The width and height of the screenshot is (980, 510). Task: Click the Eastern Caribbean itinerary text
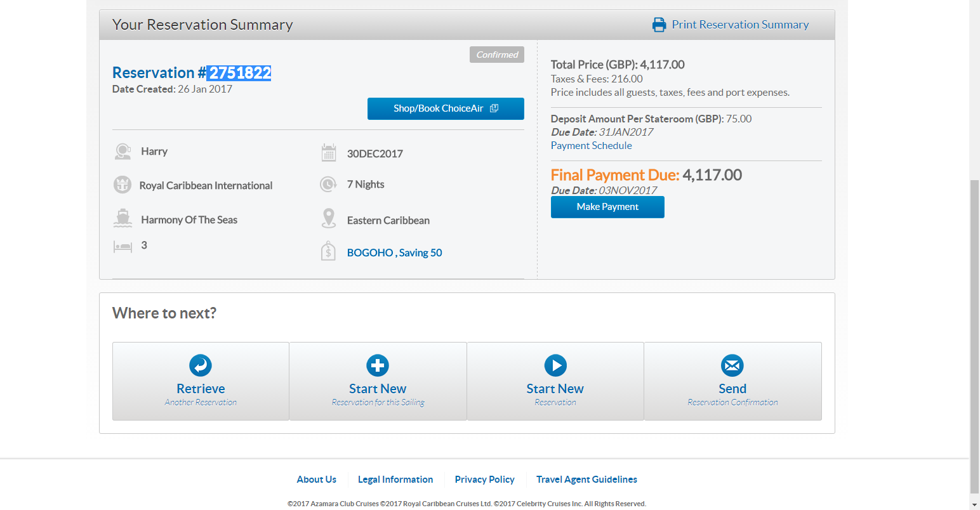(388, 221)
